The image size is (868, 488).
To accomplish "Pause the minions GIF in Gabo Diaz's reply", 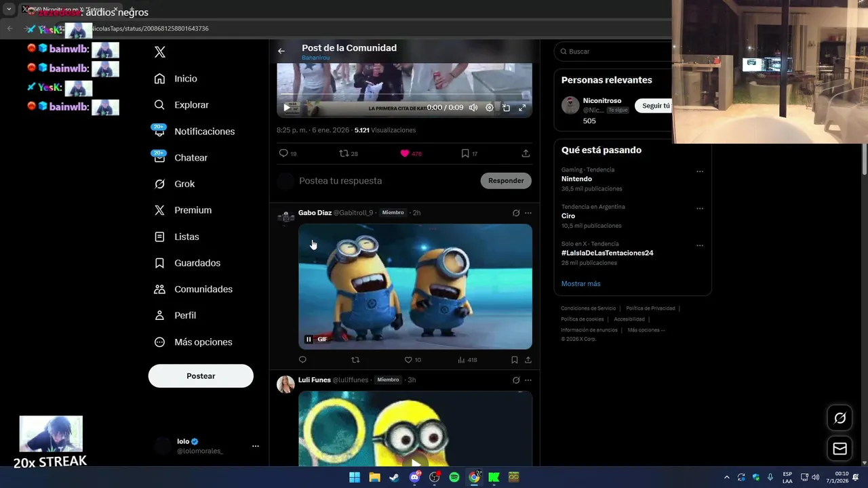I will (x=309, y=340).
